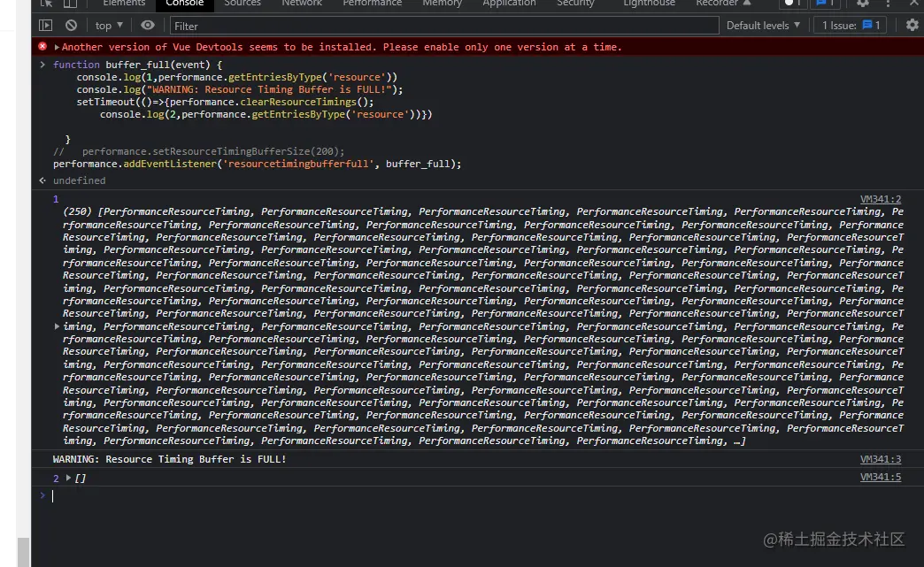Viewport: 924px width, 567px height.
Task: Focus the Filter input field
Action: (x=444, y=26)
